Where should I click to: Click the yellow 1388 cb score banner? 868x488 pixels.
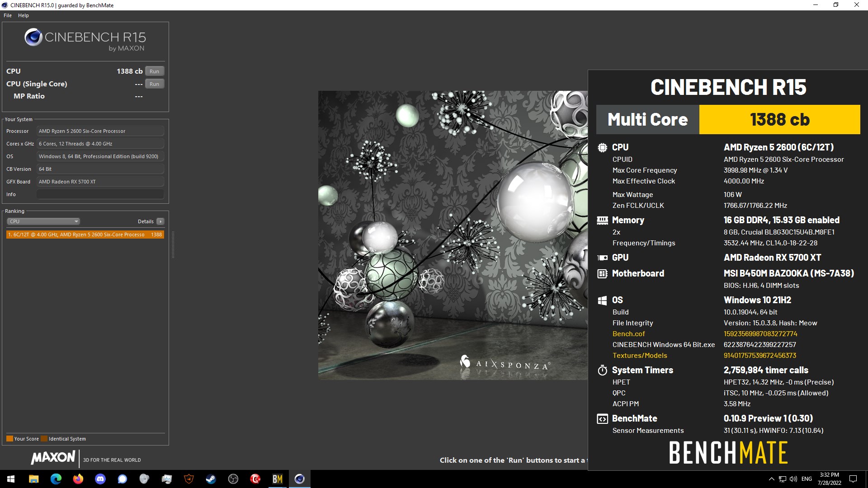click(x=779, y=120)
